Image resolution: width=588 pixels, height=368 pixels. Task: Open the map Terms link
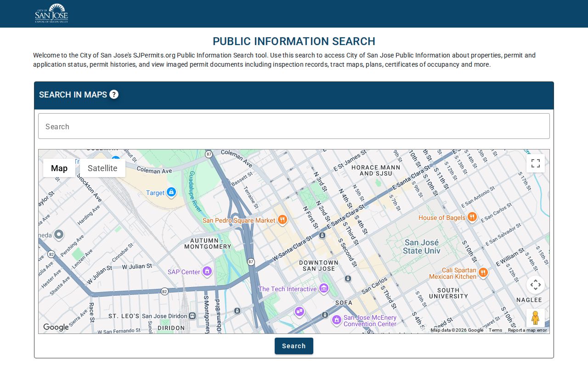pos(495,330)
